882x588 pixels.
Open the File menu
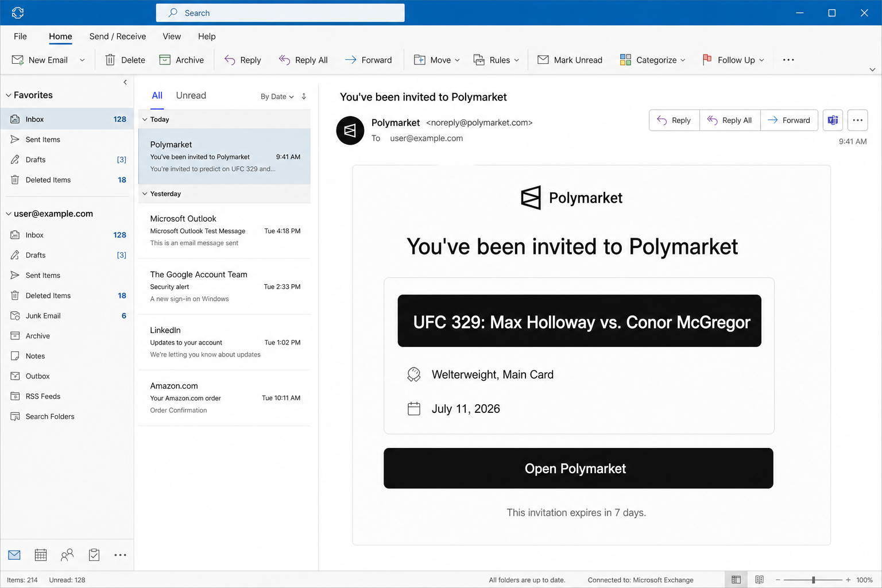(x=20, y=36)
